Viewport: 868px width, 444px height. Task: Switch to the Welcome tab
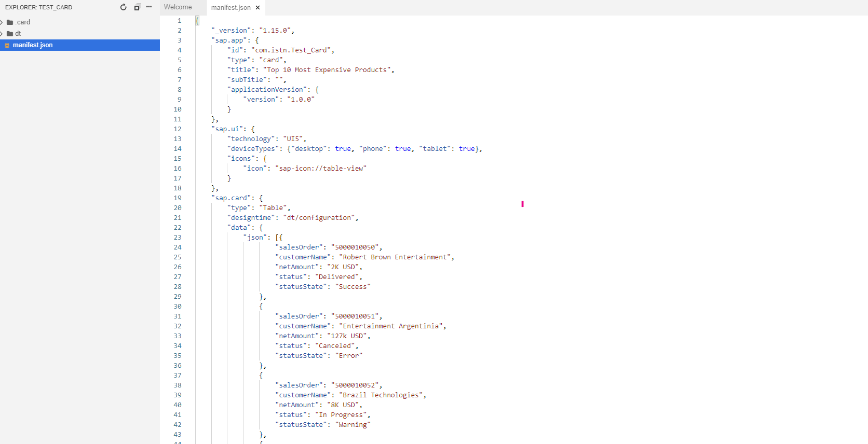pyautogui.click(x=178, y=7)
